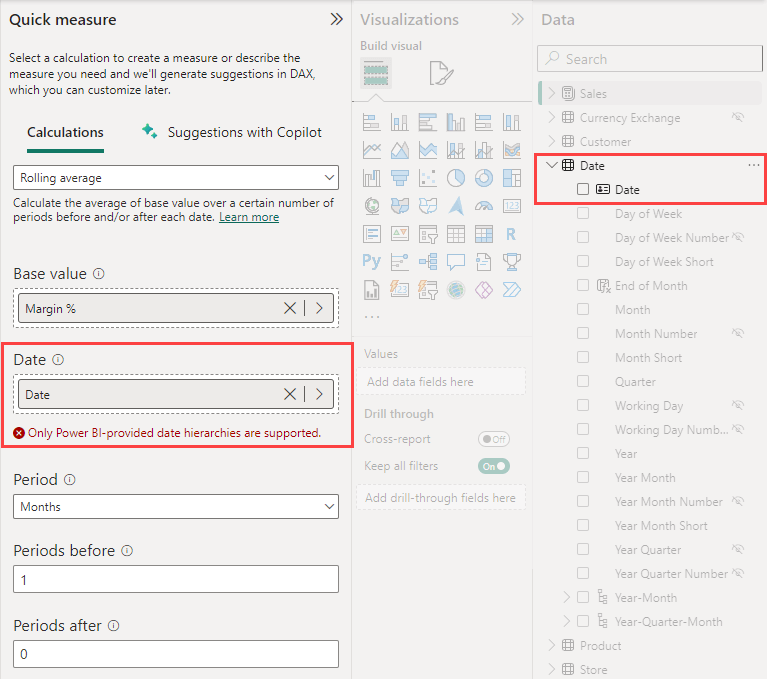The height and width of the screenshot is (679, 767).
Task: Show info tooltip for Period
Action: point(70,479)
